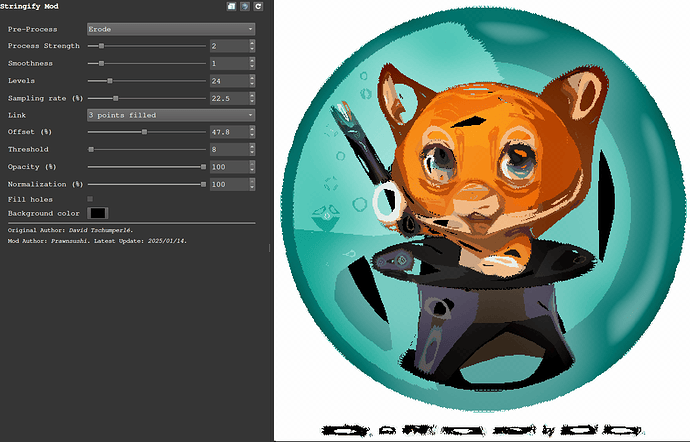Enable the Fill holes checkbox
The width and height of the screenshot is (690, 442).
coord(91,200)
